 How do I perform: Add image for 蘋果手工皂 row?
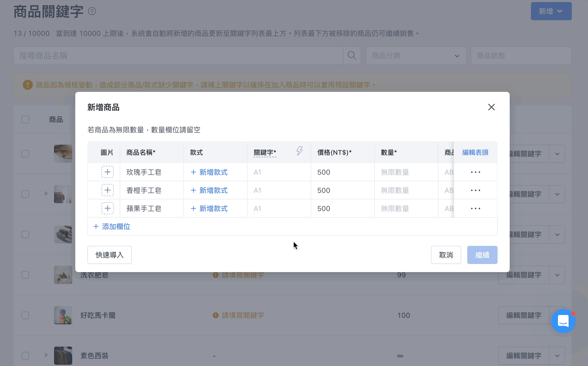pos(108,208)
